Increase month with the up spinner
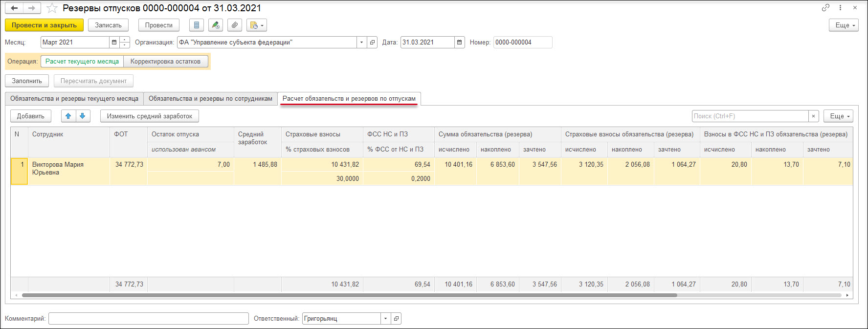The width and height of the screenshot is (868, 329). click(x=125, y=40)
